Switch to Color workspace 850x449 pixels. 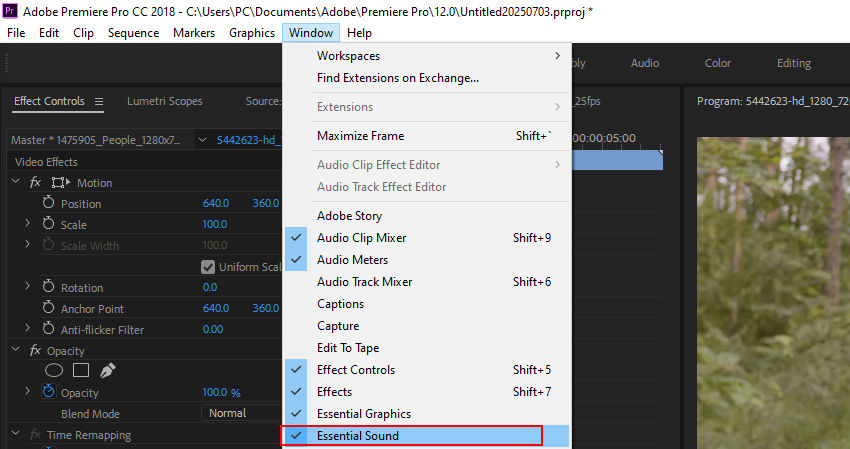click(x=718, y=63)
